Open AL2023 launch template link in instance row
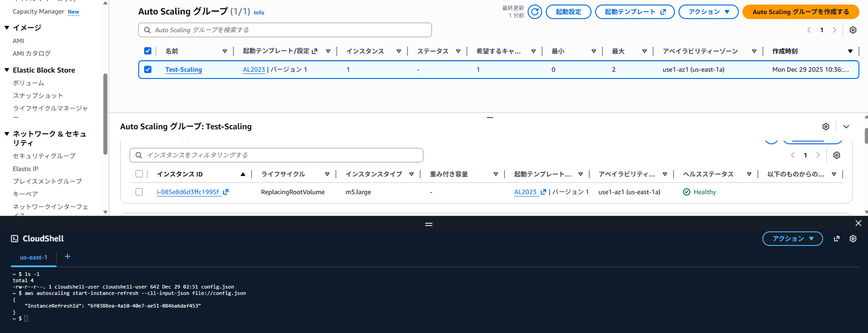Viewport: 868px width, 333px height. [525, 192]
